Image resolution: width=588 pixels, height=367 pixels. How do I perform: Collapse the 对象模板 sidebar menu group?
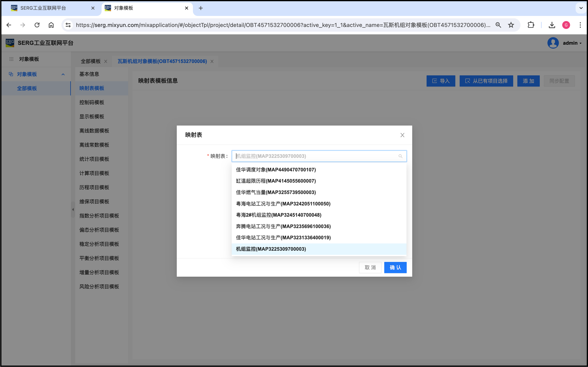pyautogui.click(x=63, y=74)
